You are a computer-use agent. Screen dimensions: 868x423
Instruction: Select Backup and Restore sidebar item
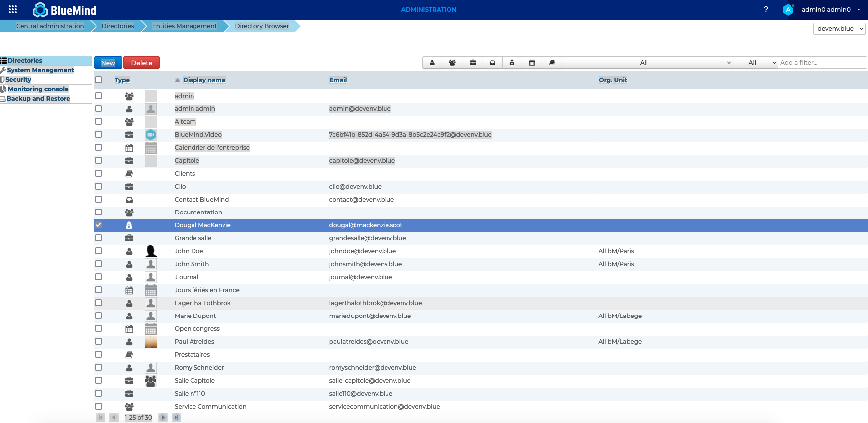tap(38, 99)
